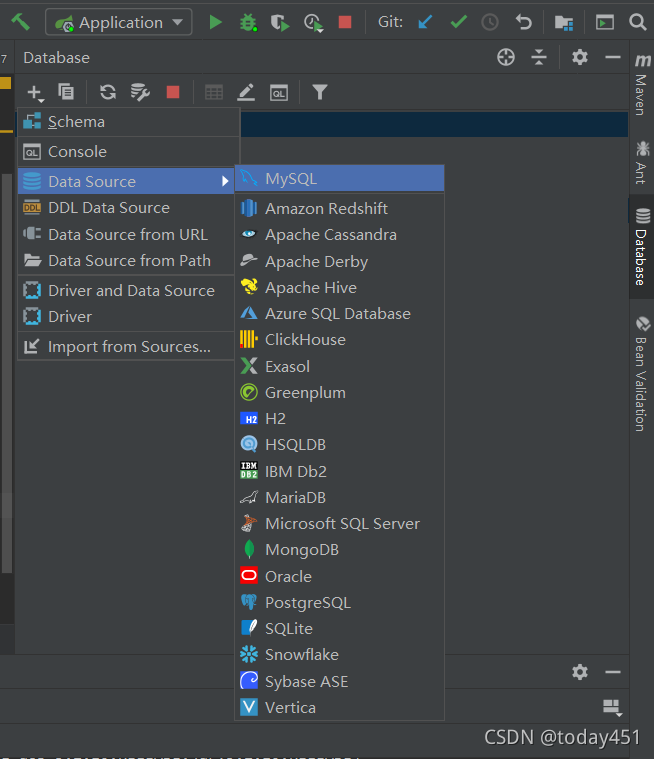This screenshot has height=759, width=654.
Task: Select MySQL data source
Action: pos(339,179)
